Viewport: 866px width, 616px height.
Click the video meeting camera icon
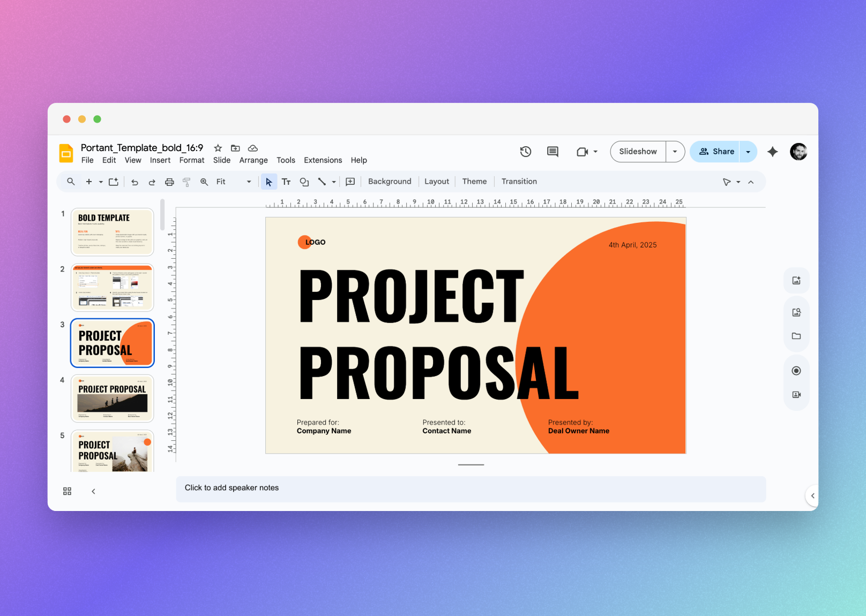point(583,152)
